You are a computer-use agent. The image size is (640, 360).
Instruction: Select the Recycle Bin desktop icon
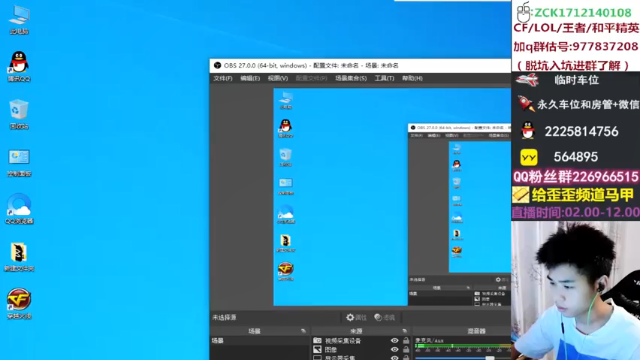(19, 114)
